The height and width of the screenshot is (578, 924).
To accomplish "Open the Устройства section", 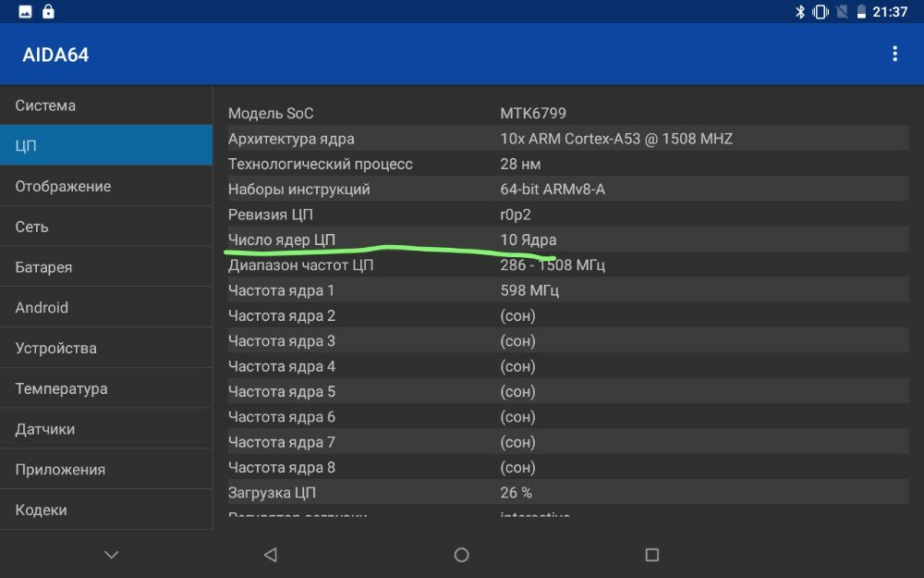I will pyautogui.click(x=106, y=348).
